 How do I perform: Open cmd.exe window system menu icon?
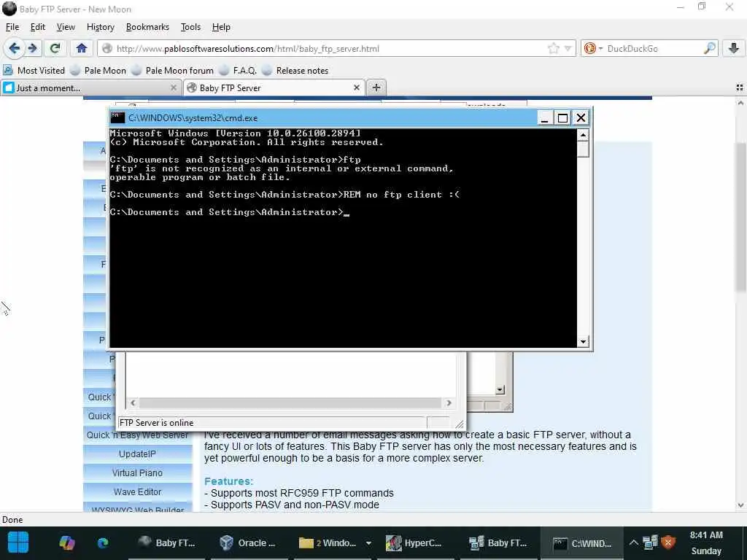click(117, 117)
